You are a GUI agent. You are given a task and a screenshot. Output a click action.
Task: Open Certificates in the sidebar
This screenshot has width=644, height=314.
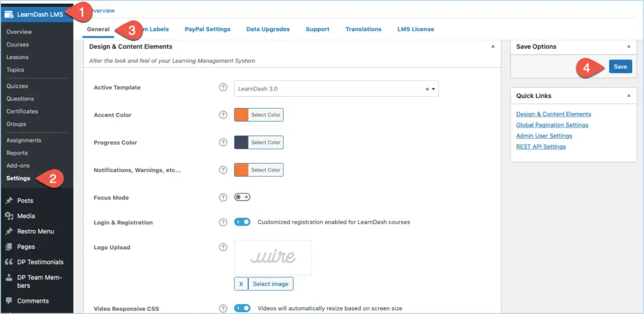pyautogui.click(x=22, y=111)
